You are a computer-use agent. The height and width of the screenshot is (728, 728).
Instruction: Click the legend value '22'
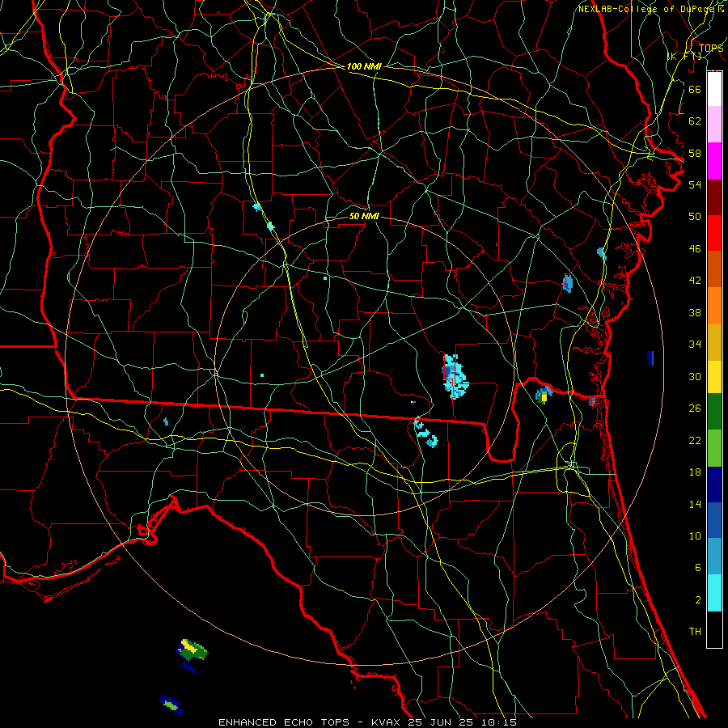695,440
